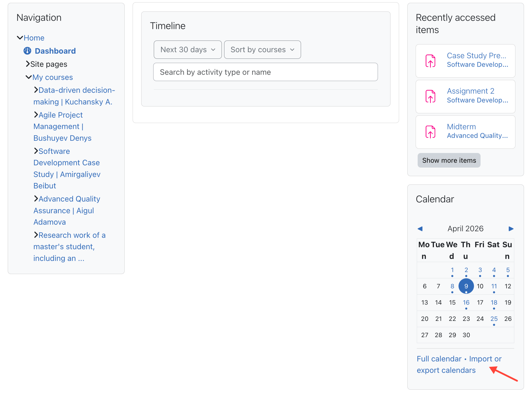This screenshot has width=532, height=394.
Task: Go to previous month in the Calendar
Action: [x=420, y=228]
